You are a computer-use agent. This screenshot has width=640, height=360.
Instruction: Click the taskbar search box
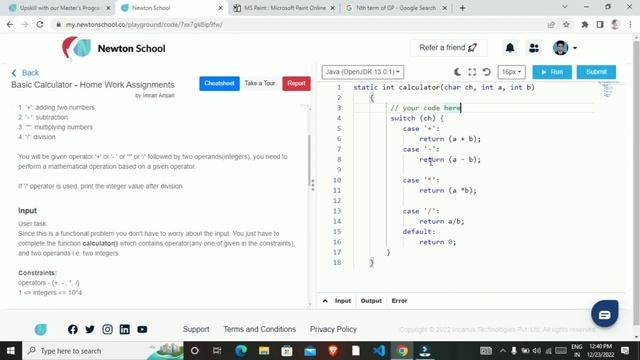(102, 351)
